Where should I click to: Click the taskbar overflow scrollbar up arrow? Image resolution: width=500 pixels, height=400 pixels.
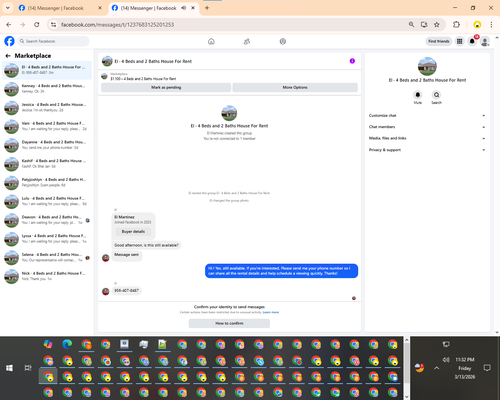407,340
